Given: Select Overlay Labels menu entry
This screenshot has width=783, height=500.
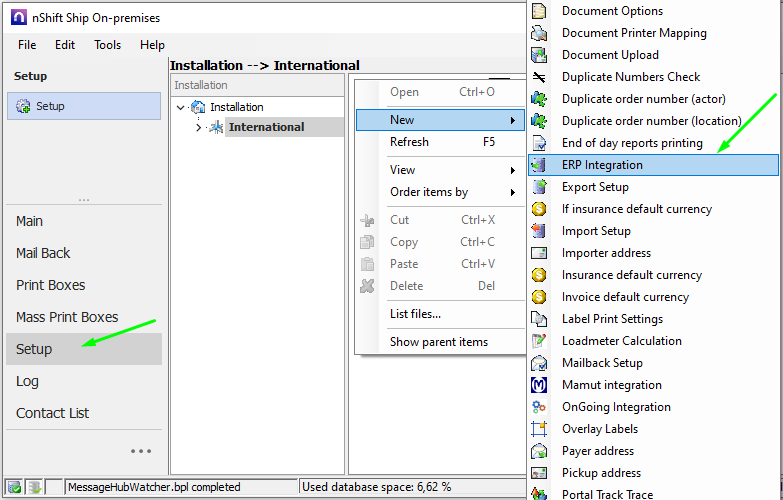Looking at the screenshot, I should (653, 429).
